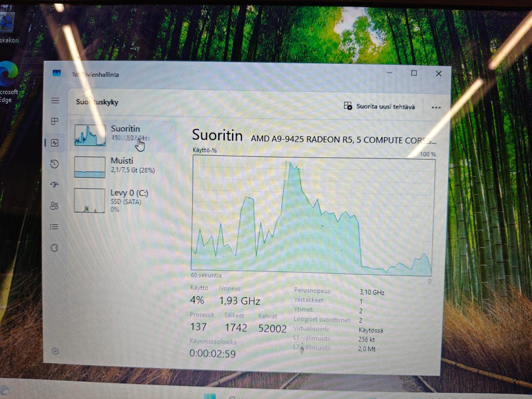532x399 pixels.
Task: Minimize the Task Manager window
Action: click(x=390, y=73)
